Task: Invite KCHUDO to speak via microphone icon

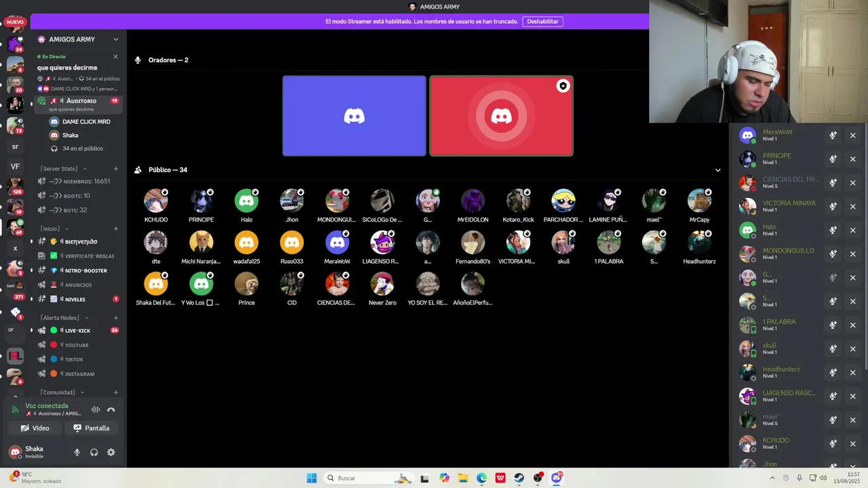Action: coord(833,444)
